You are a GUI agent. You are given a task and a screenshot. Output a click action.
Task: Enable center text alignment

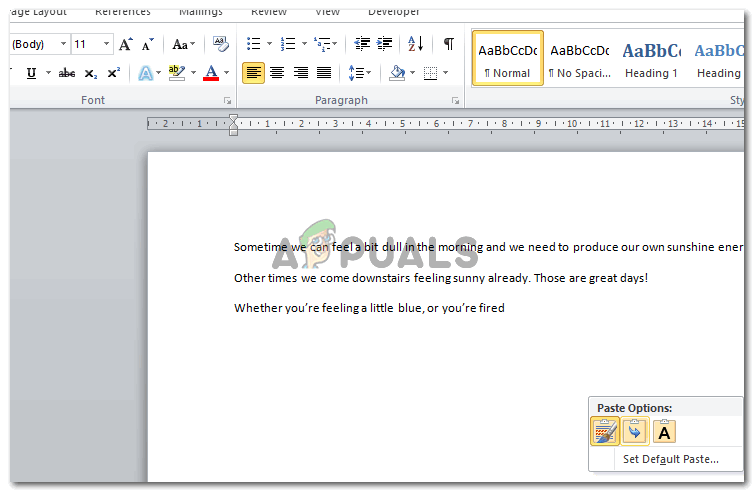[x=277, y=73]
